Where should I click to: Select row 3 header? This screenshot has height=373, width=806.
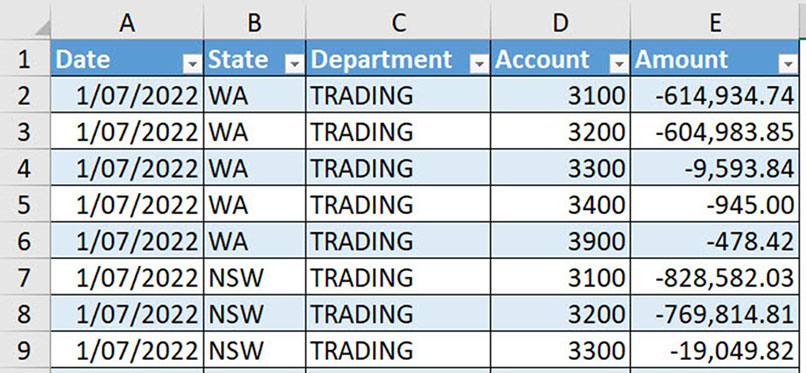click(25, 132)
